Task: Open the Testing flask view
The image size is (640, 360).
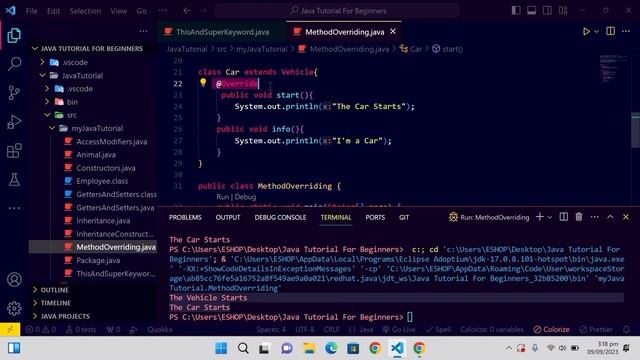Action: (x=14, y=180)
